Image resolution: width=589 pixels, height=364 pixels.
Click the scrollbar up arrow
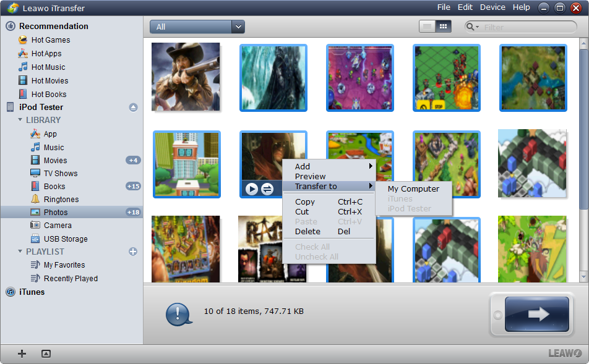[x=583, y=43]
